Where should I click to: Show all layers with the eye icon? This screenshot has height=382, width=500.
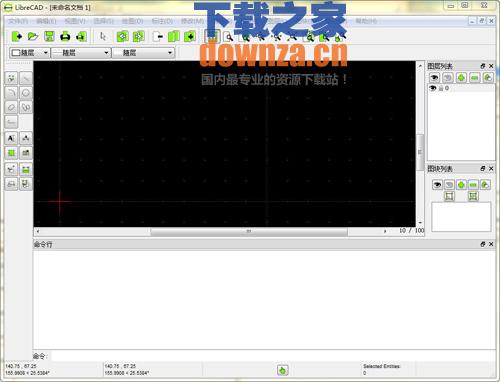(x=434, y=78)
